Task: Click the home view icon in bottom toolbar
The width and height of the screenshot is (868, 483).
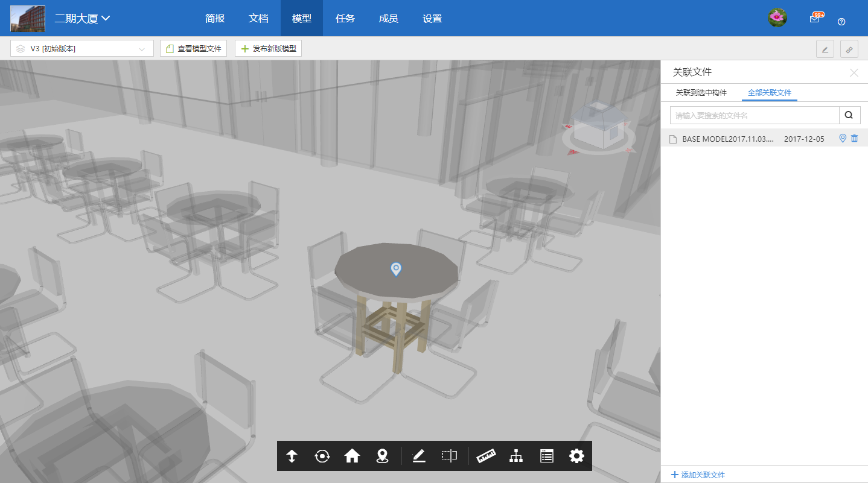Action: pyautogui.click(x=352, y=456)
